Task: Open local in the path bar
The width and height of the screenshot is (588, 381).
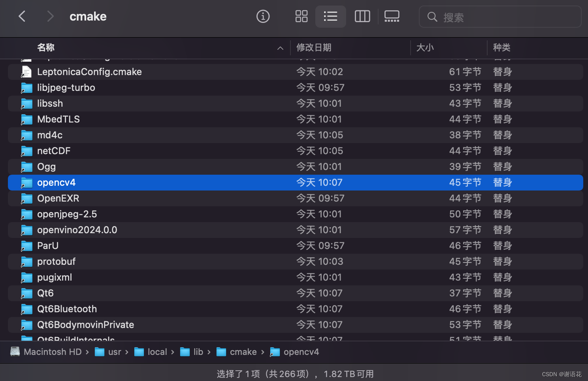Action: coord(151,352)
